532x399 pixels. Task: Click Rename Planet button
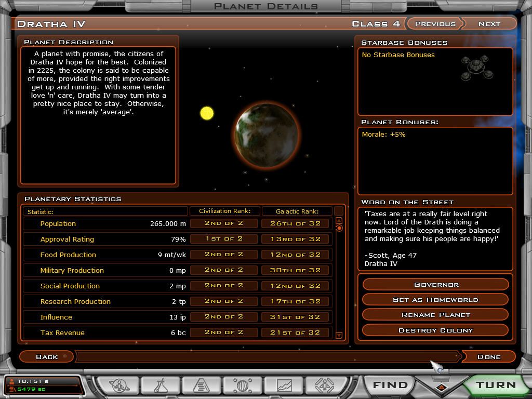[435, 315]
